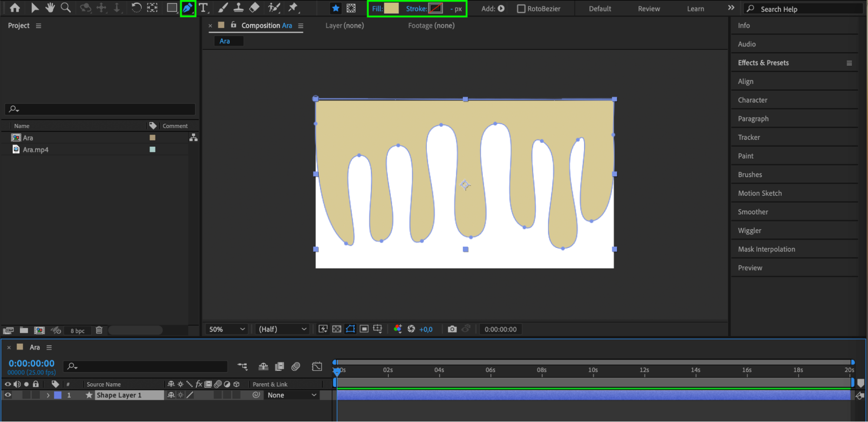Delete selected project item with trash icon
Screen dimensions: 868x422
(99, 330)
